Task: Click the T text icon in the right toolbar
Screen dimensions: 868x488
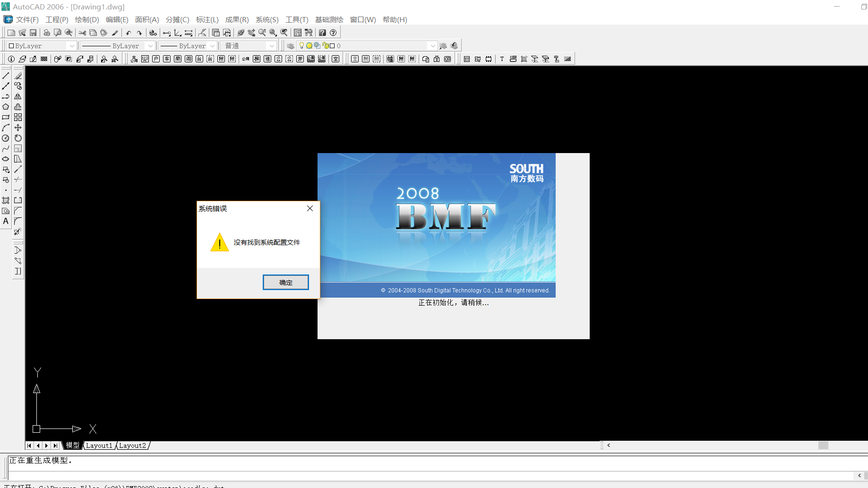Action: coord(502,59)
